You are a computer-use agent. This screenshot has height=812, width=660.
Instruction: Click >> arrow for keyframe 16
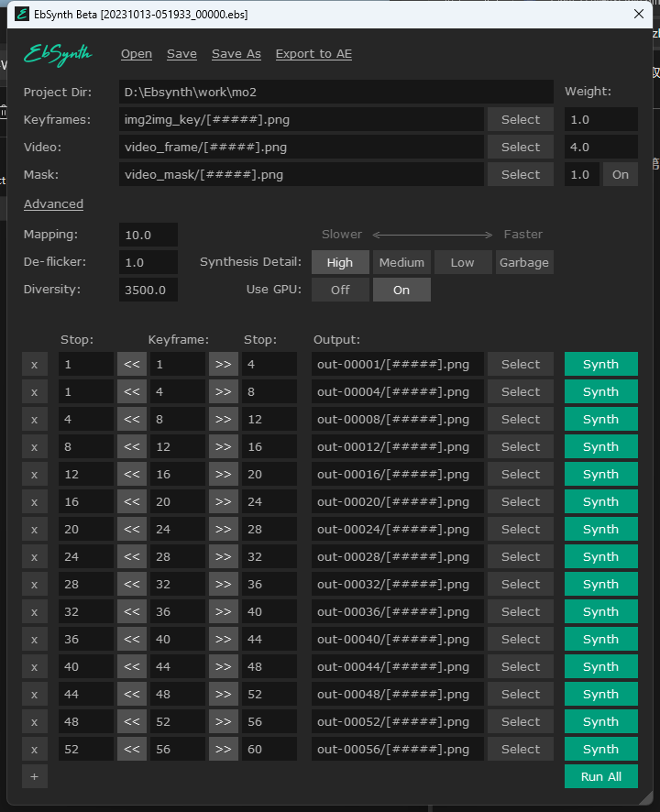[224, 474]
